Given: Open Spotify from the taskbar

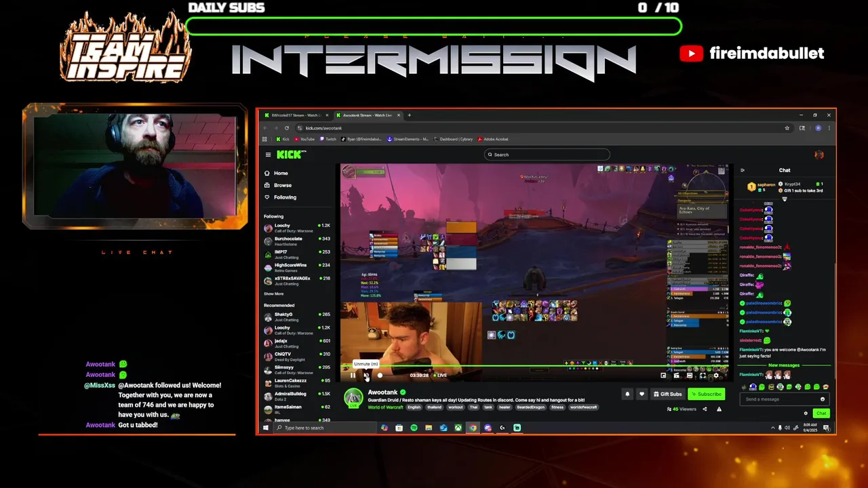Looking at the screenshot, I should click(414, 428).
